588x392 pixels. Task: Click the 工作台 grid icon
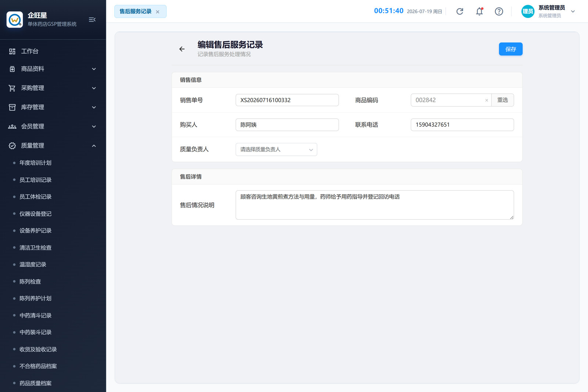coord(12,51)
